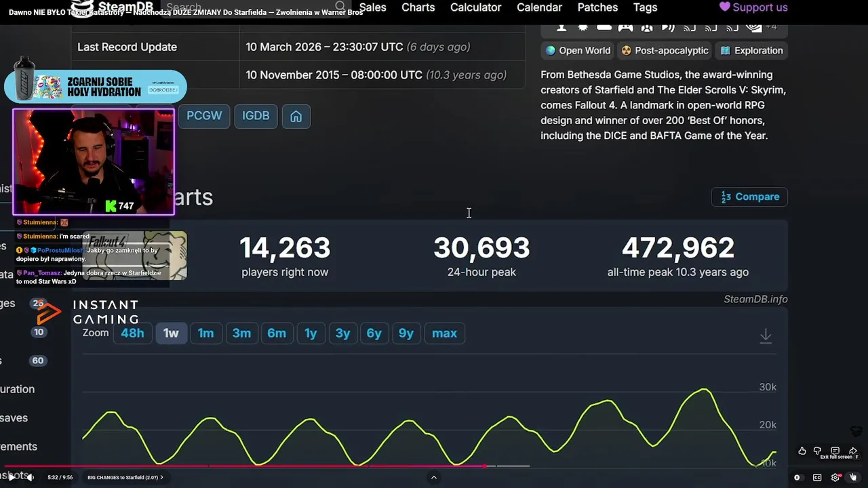Open the Charts menu
This screenshot has width=868, height=488.
(x=418, y=7)
